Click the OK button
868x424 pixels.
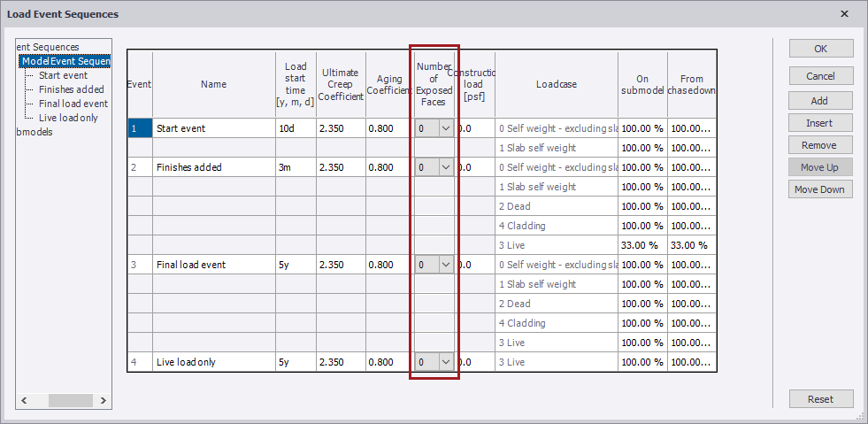click(x=821, y=48)
